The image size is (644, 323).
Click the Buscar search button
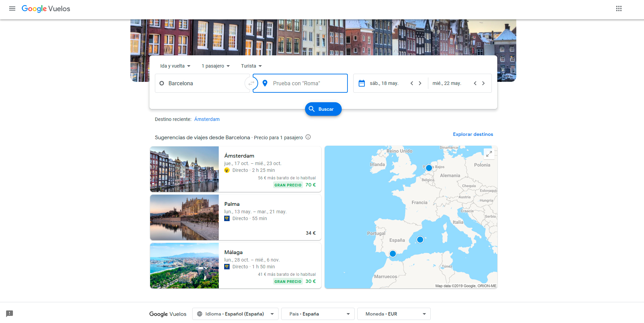coord(323,109)
